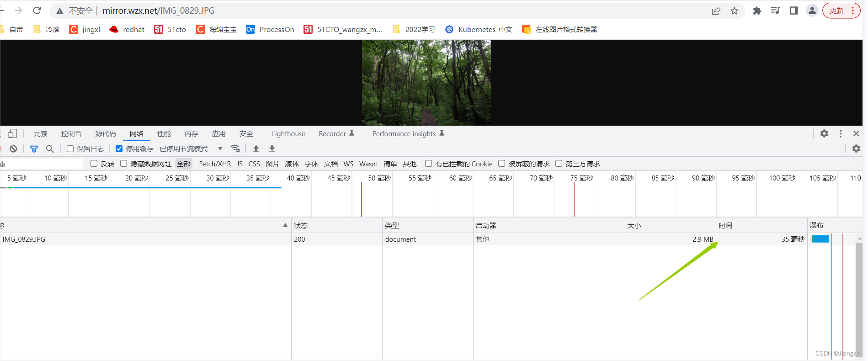The width and height of the screenshot is (868, 361).
Task: Filter requests by JS
Action: pos(240,164)
